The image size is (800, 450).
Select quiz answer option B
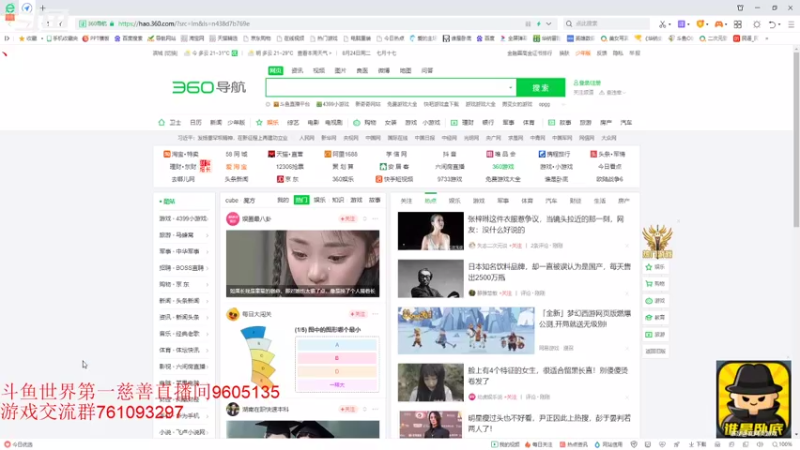point(337,358)
